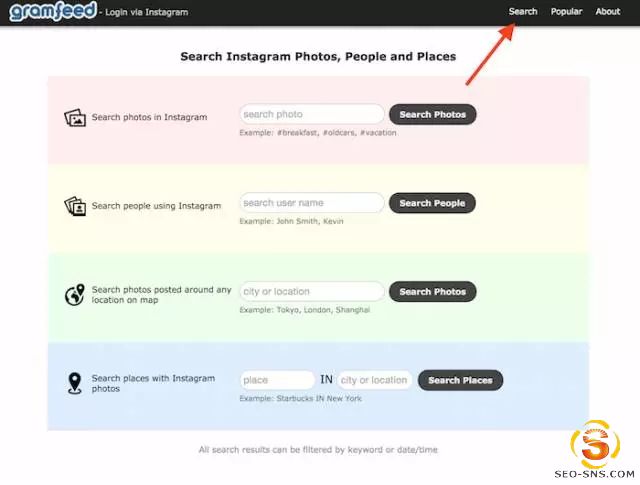Click the photos icon beside Search photos
The width and height of the screenshot is (640, 485).
click(x=74, y=117)
